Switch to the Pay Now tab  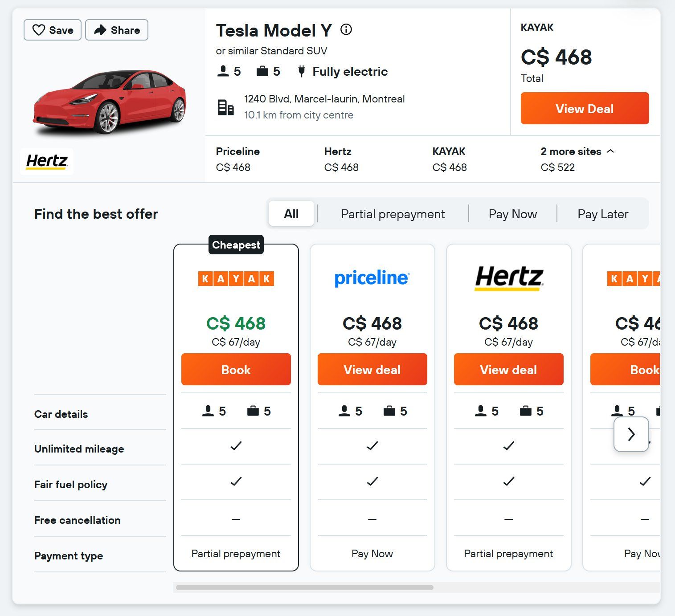coord(513,214)
